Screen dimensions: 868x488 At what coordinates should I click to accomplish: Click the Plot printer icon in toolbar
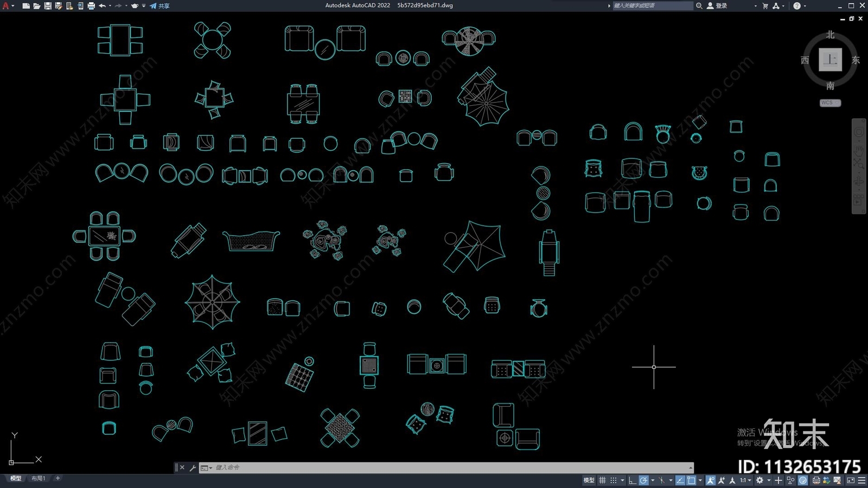pyautogui.click(x=91, y=6)
